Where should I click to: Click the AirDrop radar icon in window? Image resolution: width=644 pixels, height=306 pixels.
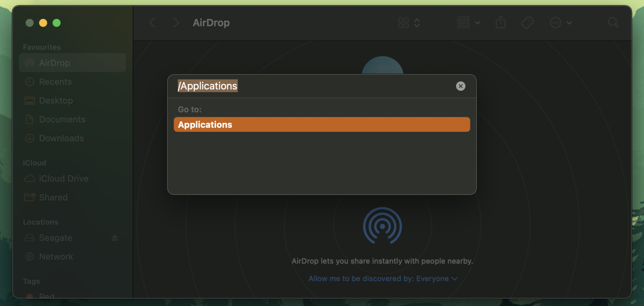click(382, 226)
